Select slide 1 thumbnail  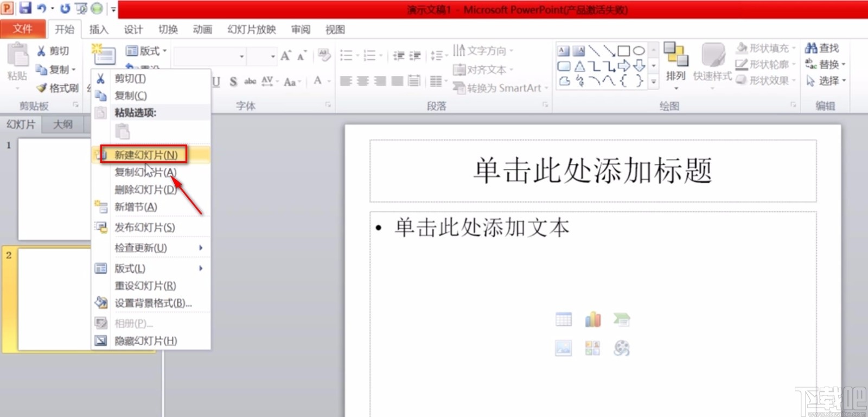click(x=54, y=189)
